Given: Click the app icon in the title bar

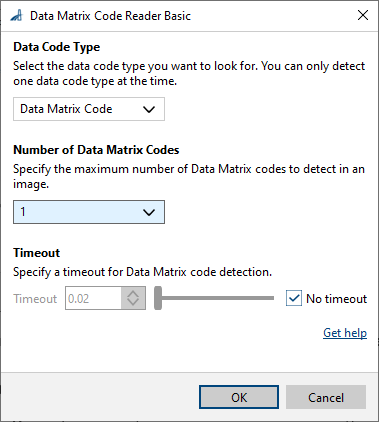Looking at the screenshot, I should tap(16, 15).
